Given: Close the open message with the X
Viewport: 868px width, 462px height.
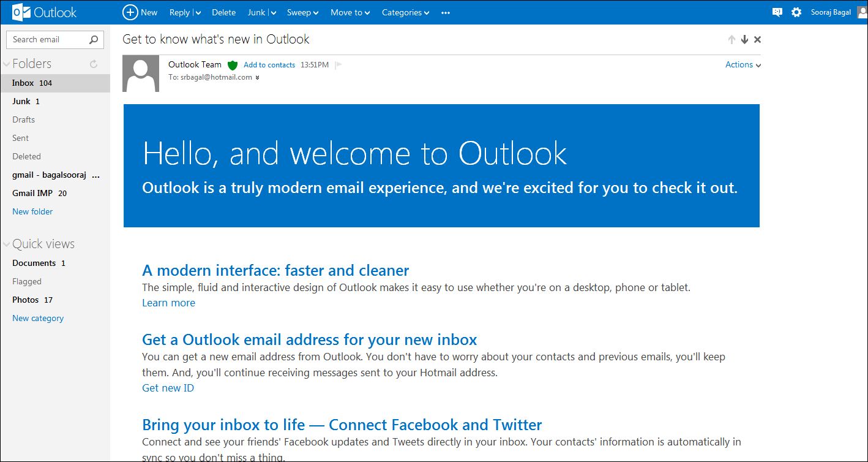Looking at the screenshot, I should [757, 40].
